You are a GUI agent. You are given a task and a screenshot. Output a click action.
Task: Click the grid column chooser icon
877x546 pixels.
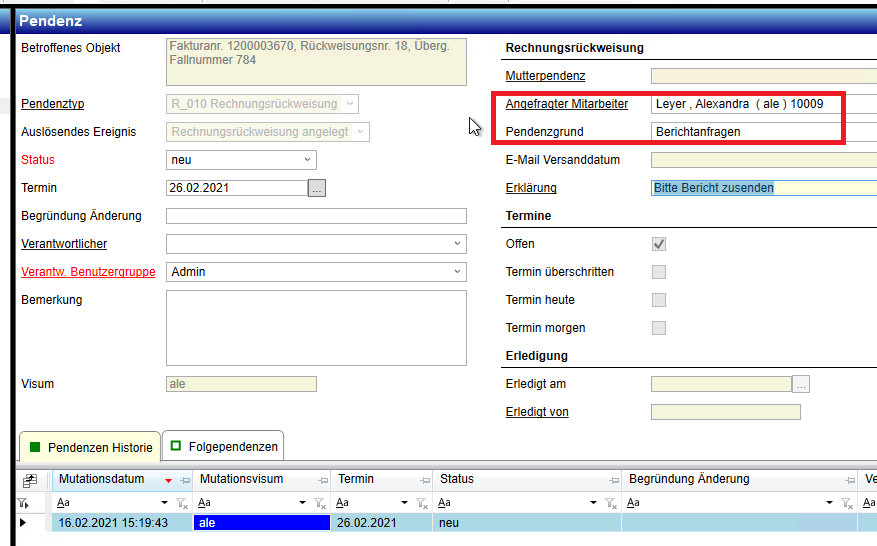tap(29, 480)
